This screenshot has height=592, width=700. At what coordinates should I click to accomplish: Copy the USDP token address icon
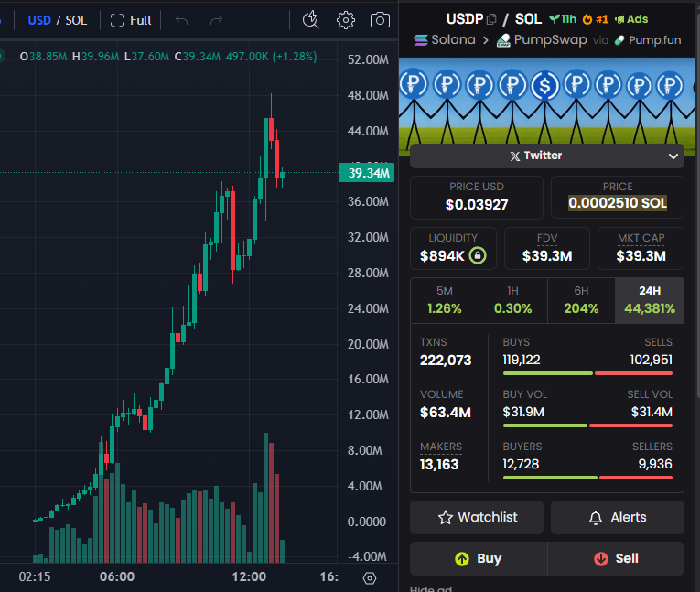[491, 19]
